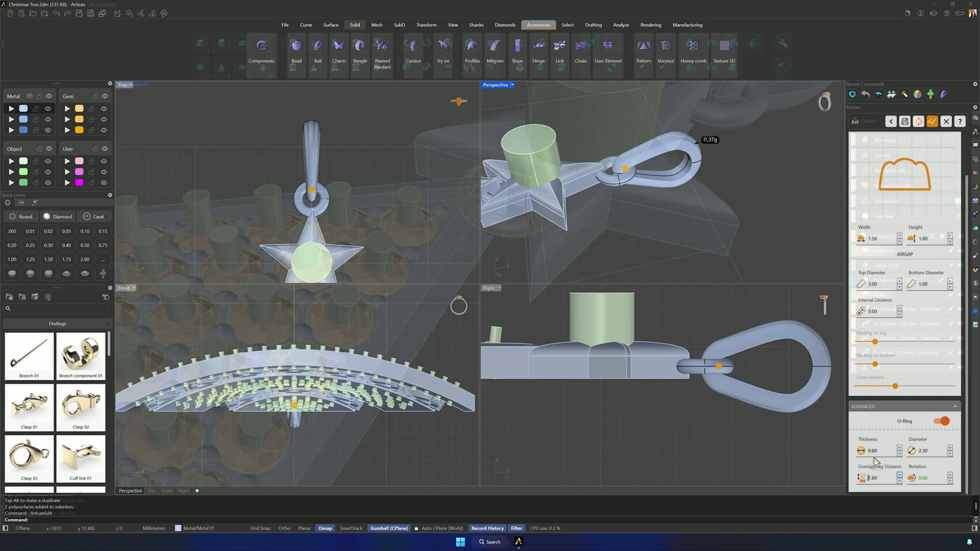This screenshot has height=551, width=980.
Task: Switch to the Diamonds tab
Action: (505, 25)
